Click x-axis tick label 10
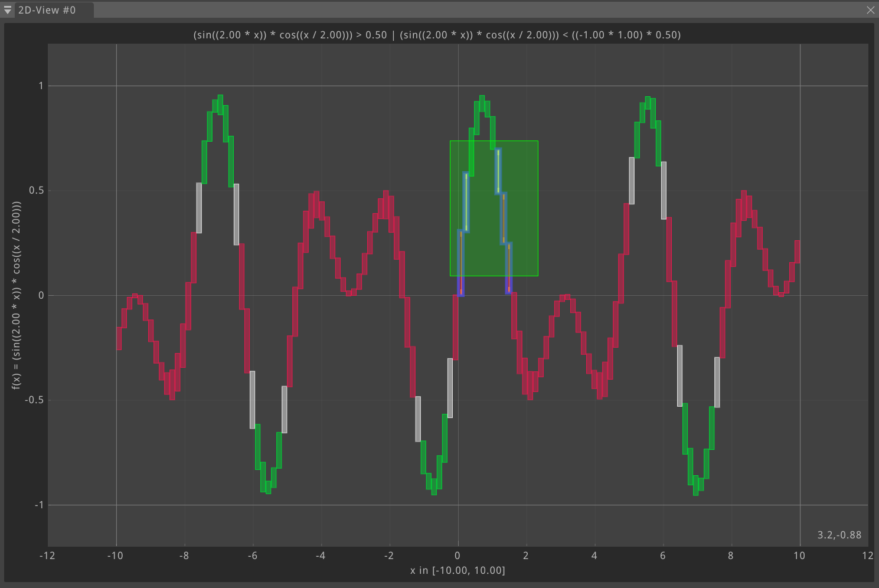Viewport: 879px width, 588px height. tap(799, 556)
